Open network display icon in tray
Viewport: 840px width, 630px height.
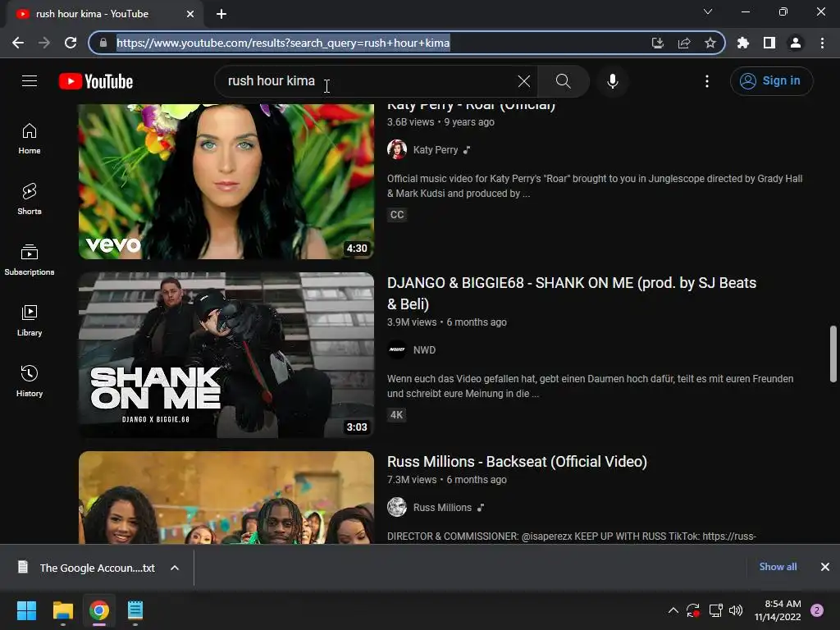point(715,610)
